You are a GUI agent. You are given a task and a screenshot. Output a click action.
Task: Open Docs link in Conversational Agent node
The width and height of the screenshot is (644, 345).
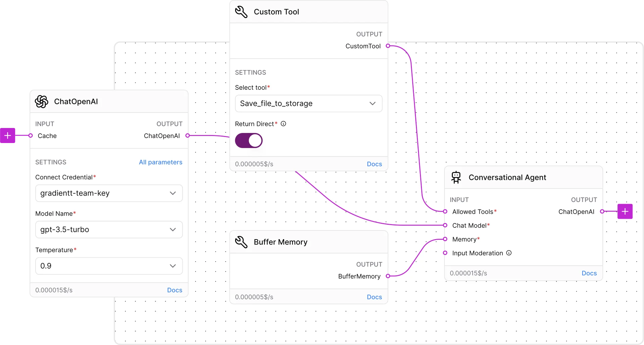click(589, 273)
